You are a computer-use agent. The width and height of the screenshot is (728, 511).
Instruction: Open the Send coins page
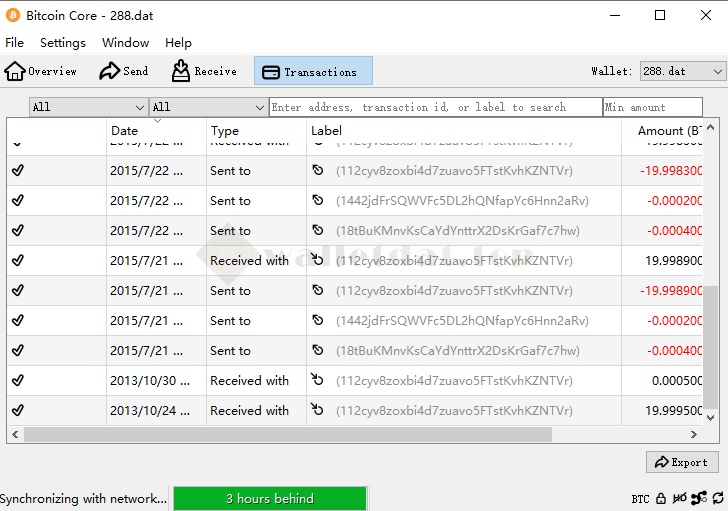[124, 71]
